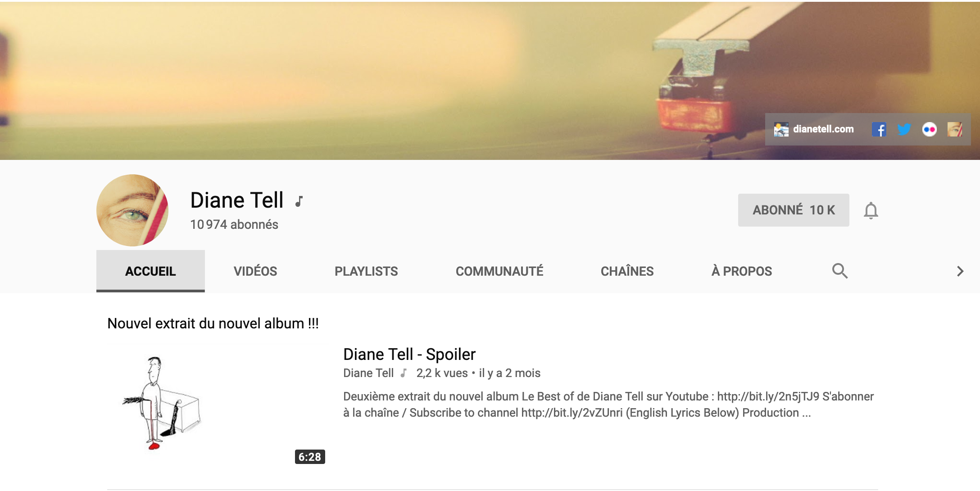Click the eye photo icon in banner links

955,130
